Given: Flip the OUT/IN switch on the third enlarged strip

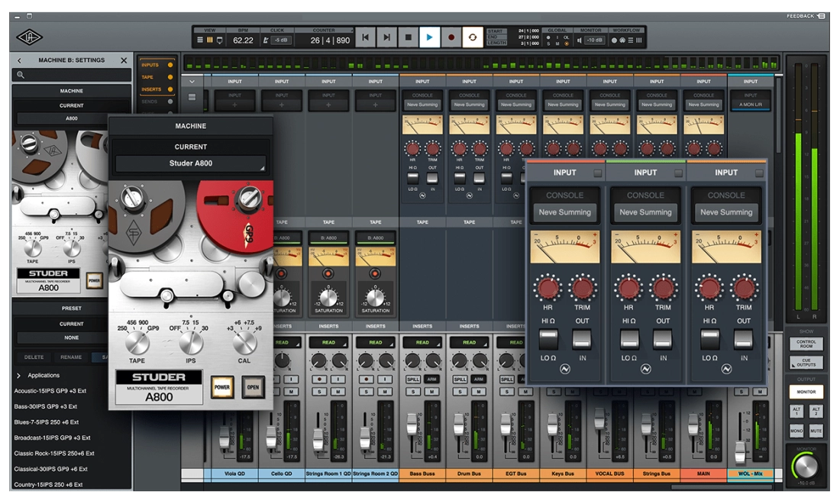Looking at the screenshot, I should 743,339.
